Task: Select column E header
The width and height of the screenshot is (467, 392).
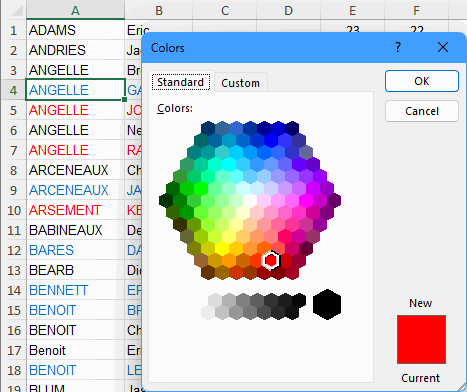Action: (x=352, y=10)
